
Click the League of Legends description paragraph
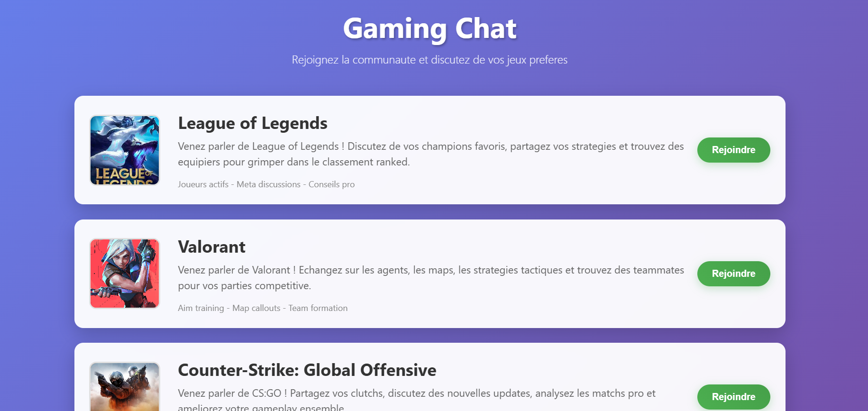430,154
